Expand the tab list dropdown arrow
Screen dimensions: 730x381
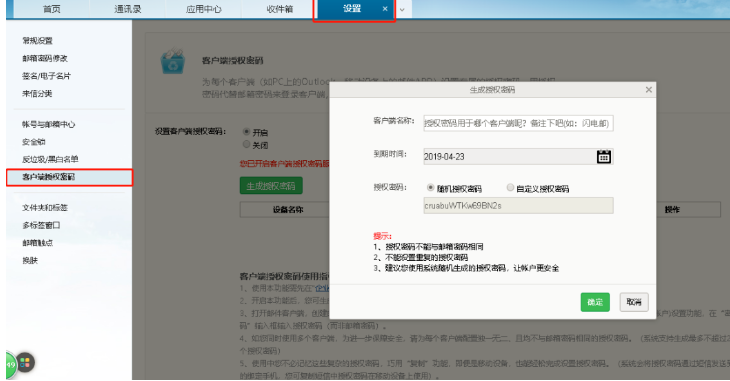(x=402, y=9)
